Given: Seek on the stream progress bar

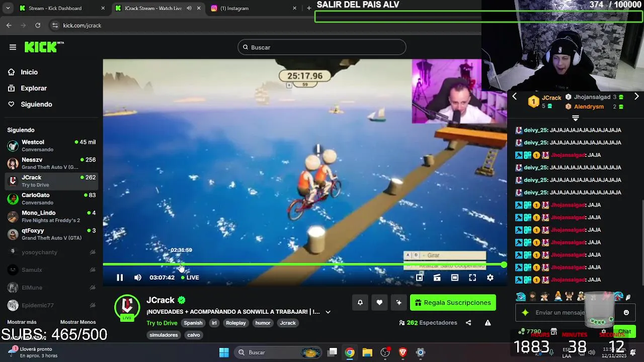Looking at the screenshot, I should 303,264.
